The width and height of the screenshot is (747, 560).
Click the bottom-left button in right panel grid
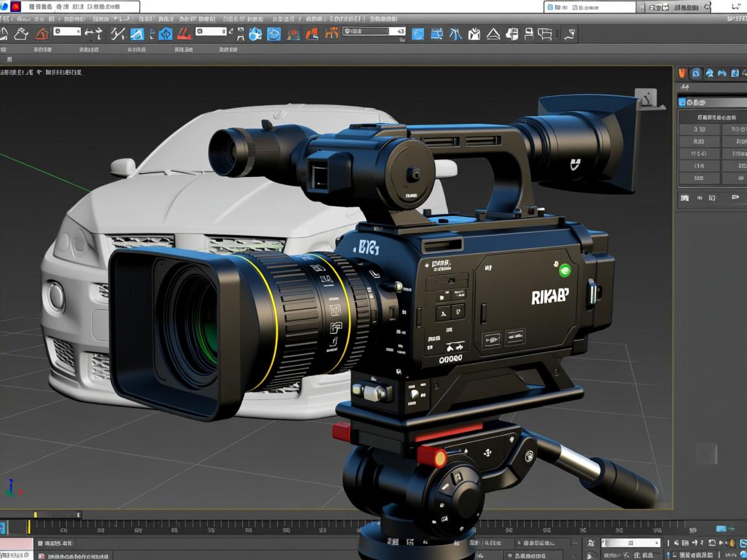tap(698, 178)
